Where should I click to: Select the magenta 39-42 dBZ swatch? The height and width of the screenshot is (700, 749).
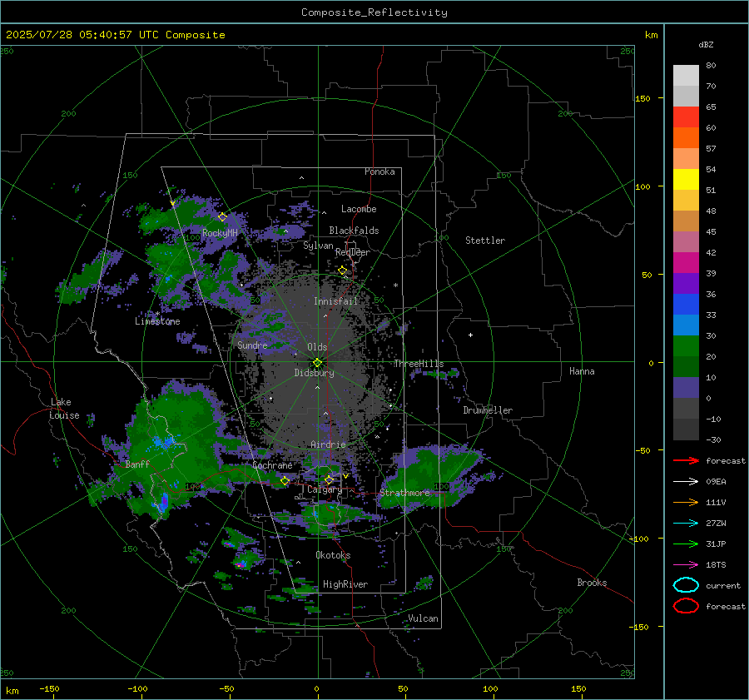(x=686, y=263)
